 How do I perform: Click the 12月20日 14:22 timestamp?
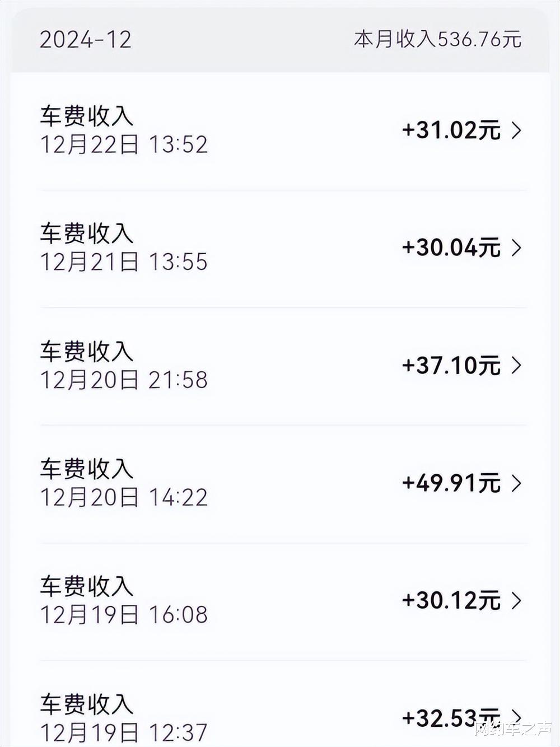tap(123, 497)
